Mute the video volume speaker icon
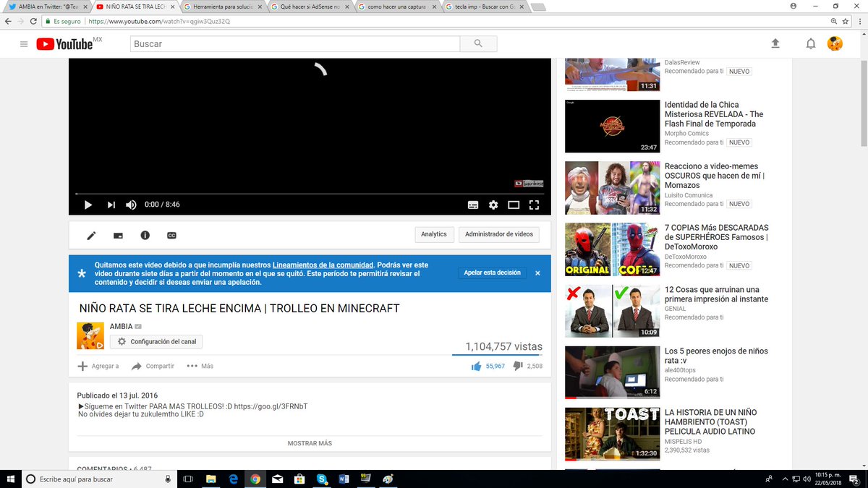This screenshot has width=868, height=488. (x=131, y=205)
